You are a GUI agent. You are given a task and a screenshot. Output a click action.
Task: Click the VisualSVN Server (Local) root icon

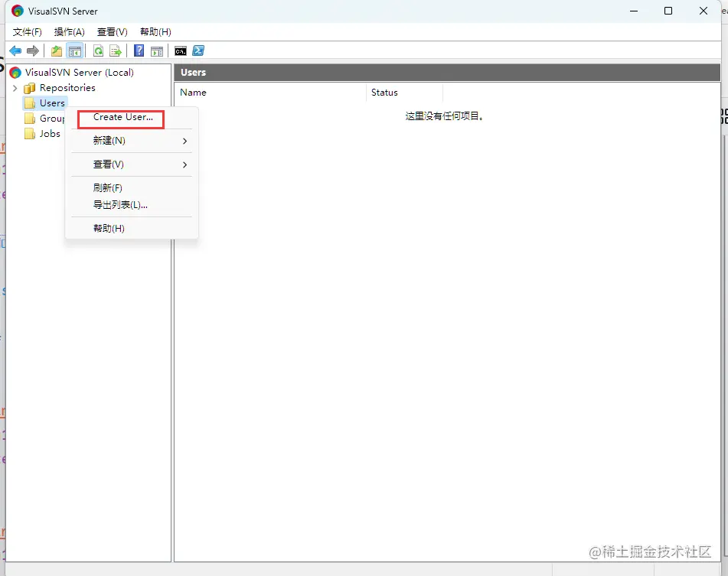point(15,73)
